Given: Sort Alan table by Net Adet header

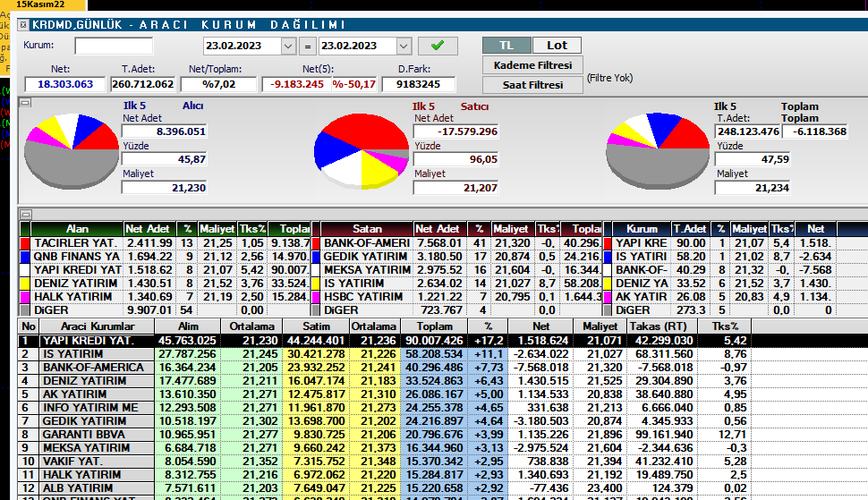Looking at the screenshot, I should tap(147, 228).
